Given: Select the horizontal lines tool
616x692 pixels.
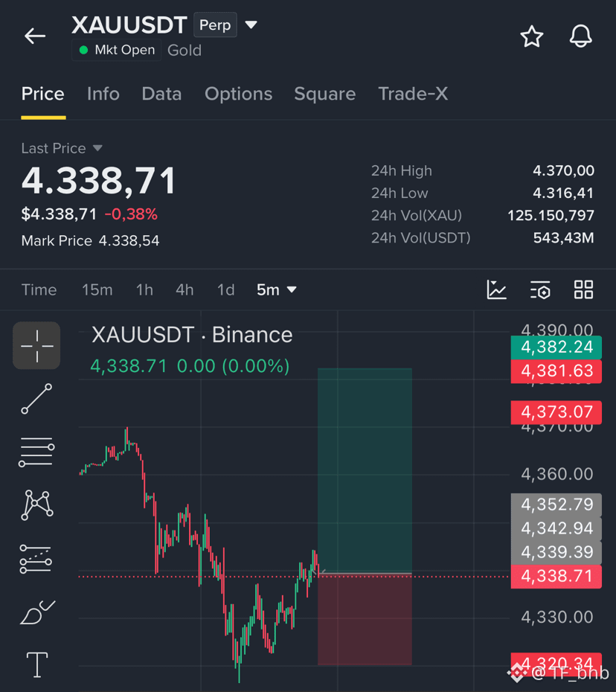Looking at the screenshot, I should click(36, 452).
